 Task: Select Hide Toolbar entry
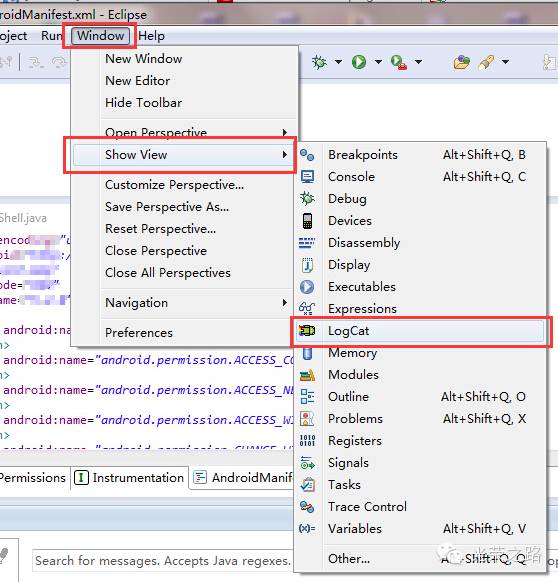[144, 102]
